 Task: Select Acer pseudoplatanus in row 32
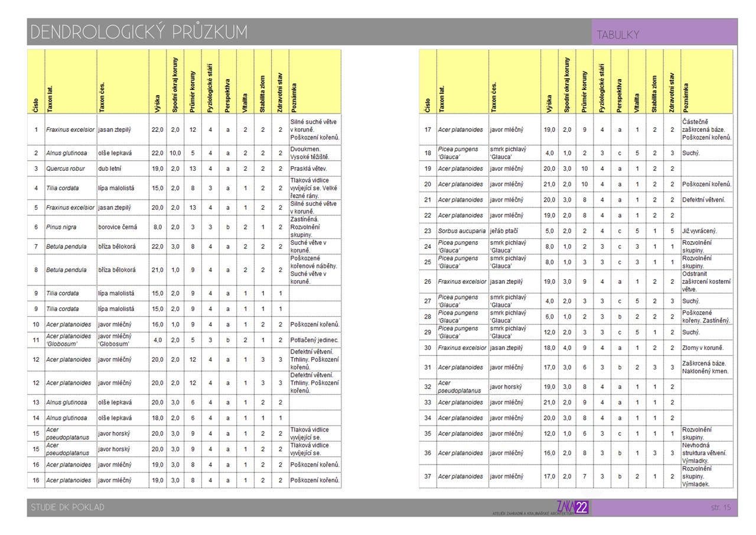click(462, 387)
